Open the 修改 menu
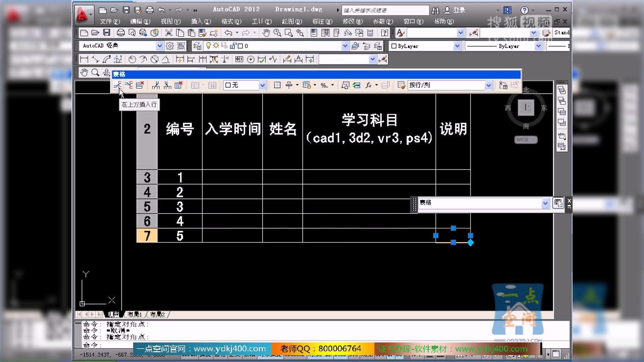This screenshot has width=644, height=362. point(352,21)
